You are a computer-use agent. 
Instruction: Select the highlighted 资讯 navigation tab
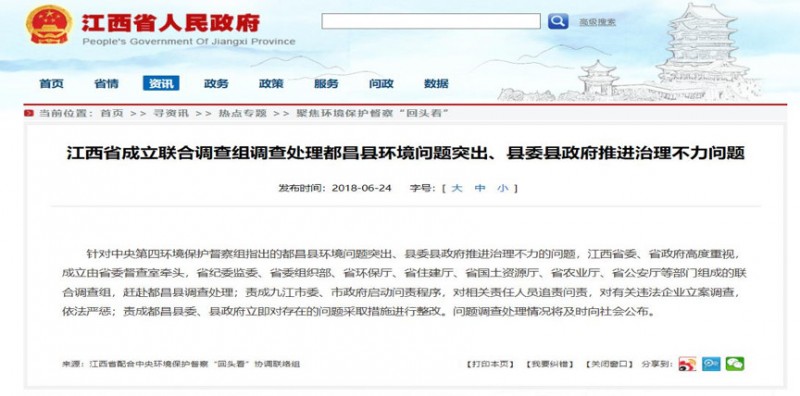coord(161,83)
